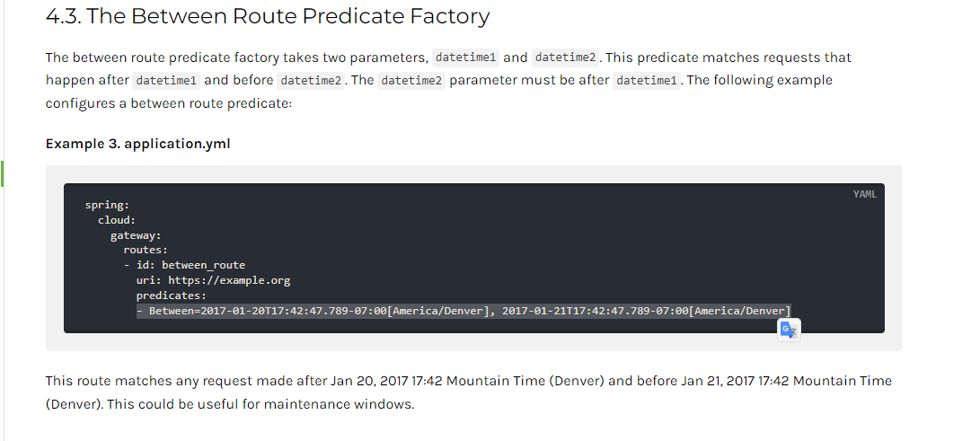Click the YAML language label in code block
The height and width of the screenshot is (441, 980).
pyautogui.click(x=864, y=194)
